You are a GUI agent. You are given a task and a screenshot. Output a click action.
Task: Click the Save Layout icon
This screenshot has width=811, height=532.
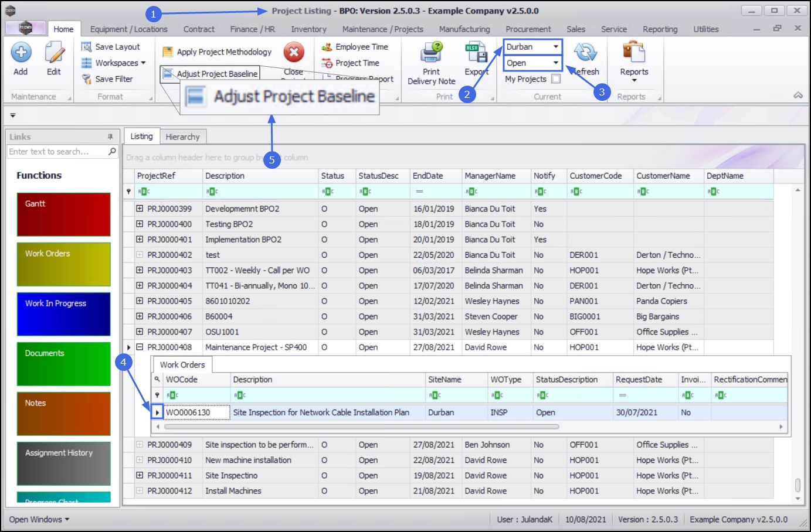(86, 47)
